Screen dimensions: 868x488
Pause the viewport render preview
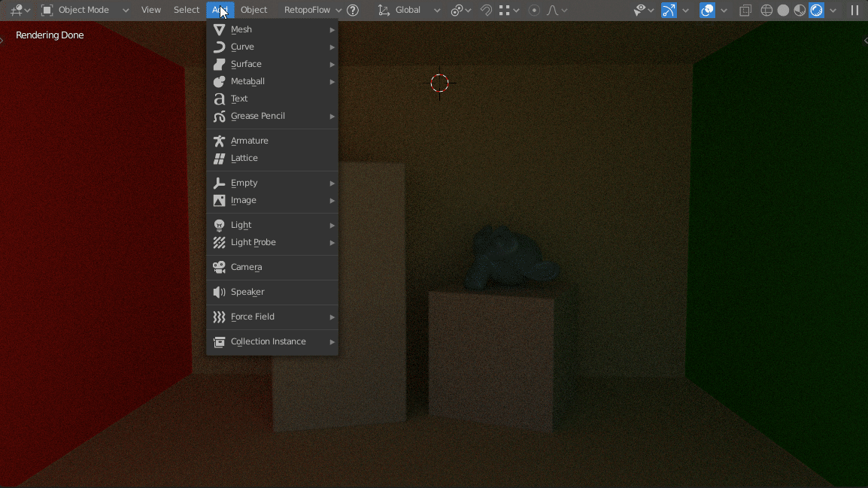854,10
